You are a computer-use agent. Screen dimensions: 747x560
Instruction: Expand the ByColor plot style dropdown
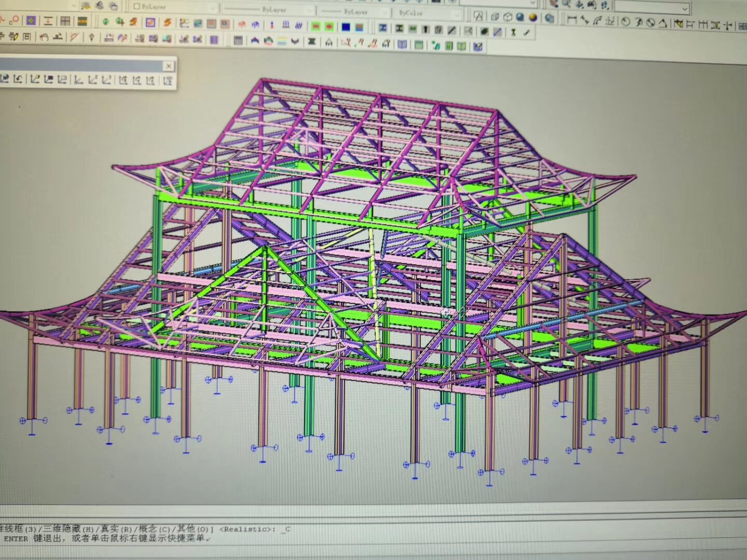(425, 12)
